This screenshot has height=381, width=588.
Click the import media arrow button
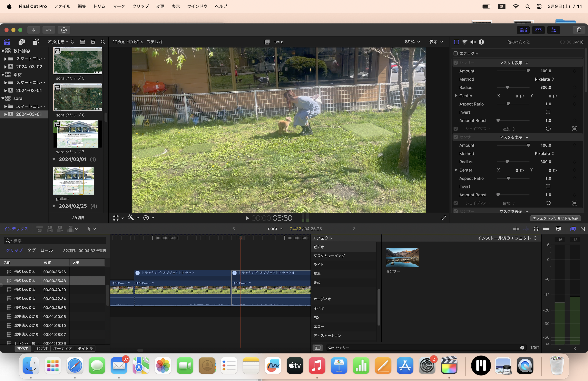(x=34, y=30)
